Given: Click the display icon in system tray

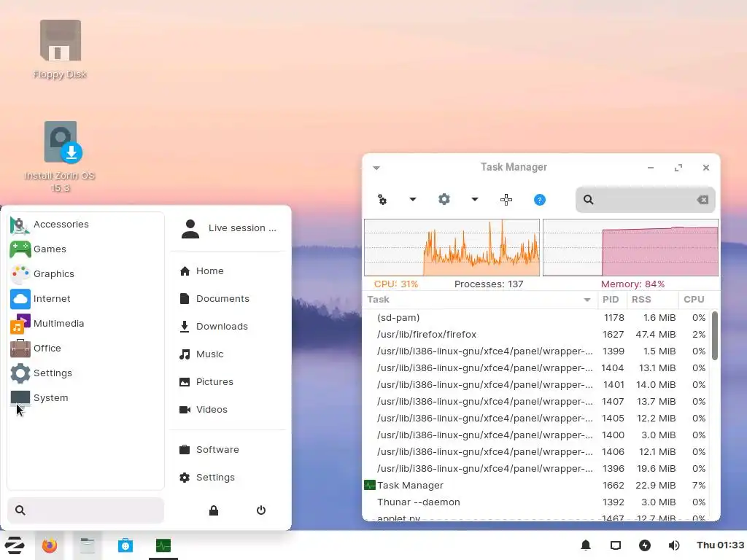Looking at the screenshot, I should [616, 545].
